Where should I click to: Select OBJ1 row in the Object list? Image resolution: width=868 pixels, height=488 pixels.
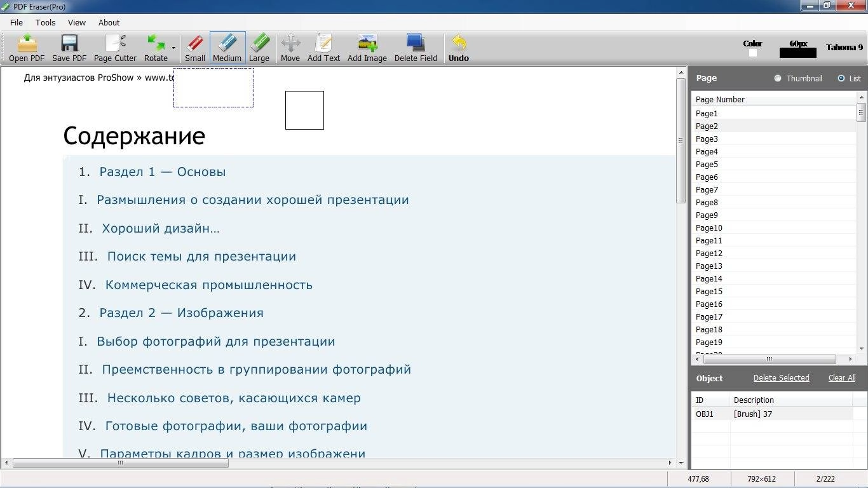click(x=772, y=414)
